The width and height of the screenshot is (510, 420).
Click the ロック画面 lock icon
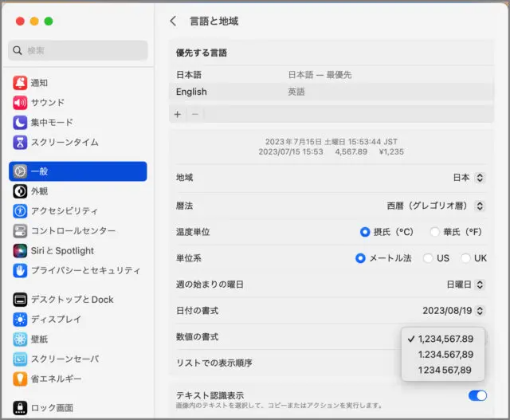[x=20, y=407]
